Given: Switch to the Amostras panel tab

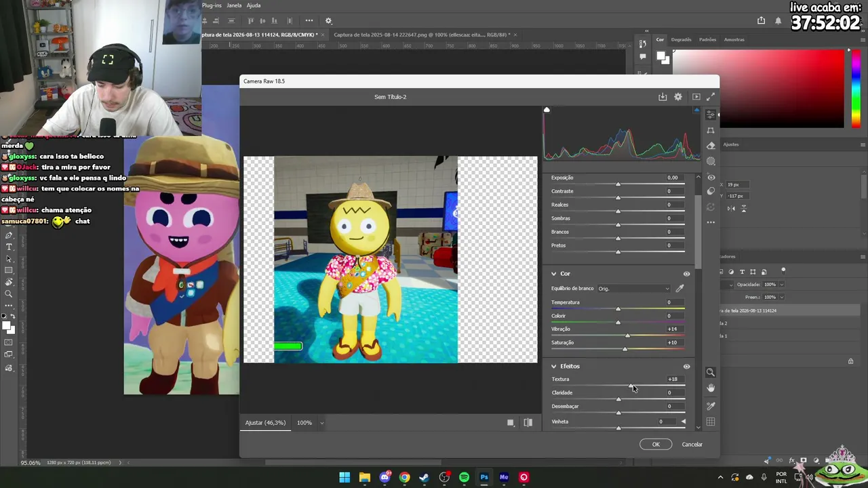Looking at the screenshot, I should [734, 40].
